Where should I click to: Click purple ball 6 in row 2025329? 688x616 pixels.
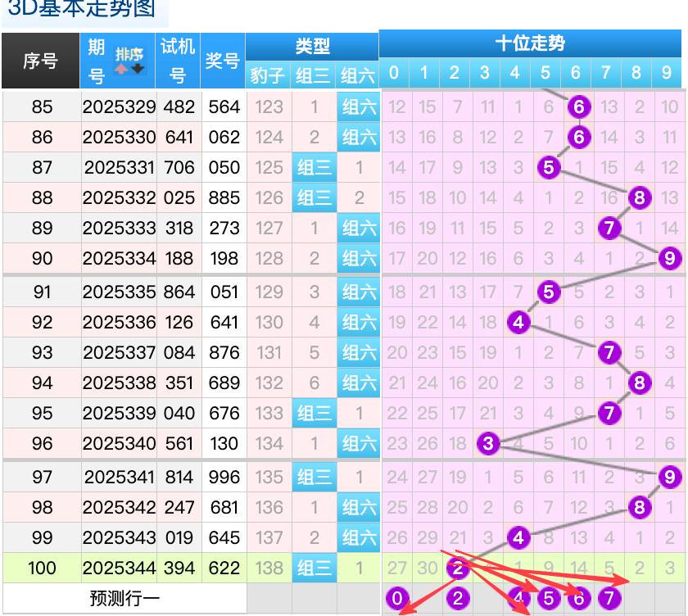coord(579,106)
